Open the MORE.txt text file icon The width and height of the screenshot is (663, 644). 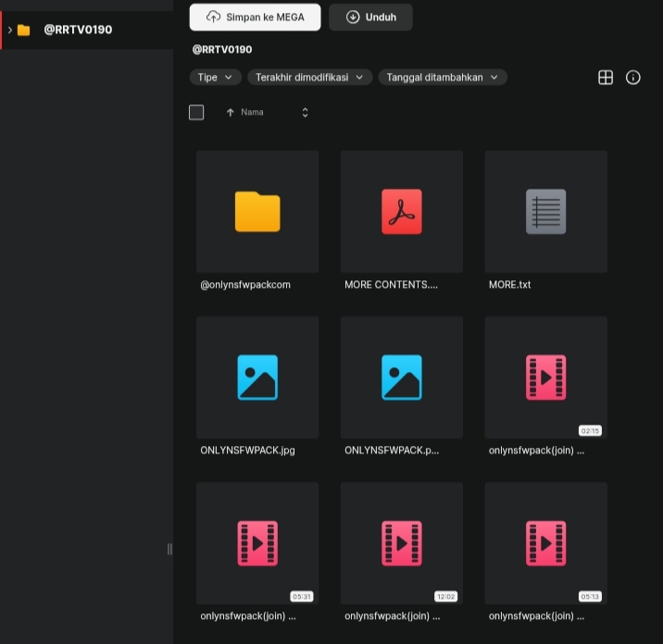pos(546,212)
